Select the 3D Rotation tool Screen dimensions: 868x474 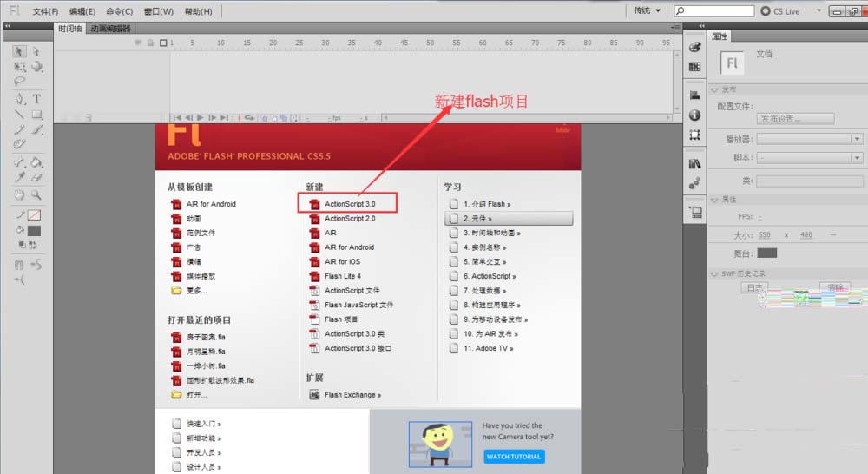tap(36, 67)
